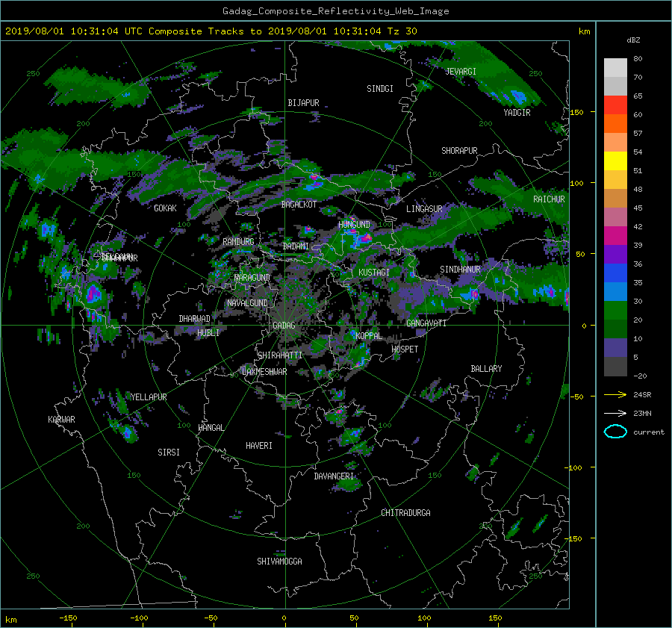Click the BADAMI city label
672x628 pixels.
coord(296,246)
